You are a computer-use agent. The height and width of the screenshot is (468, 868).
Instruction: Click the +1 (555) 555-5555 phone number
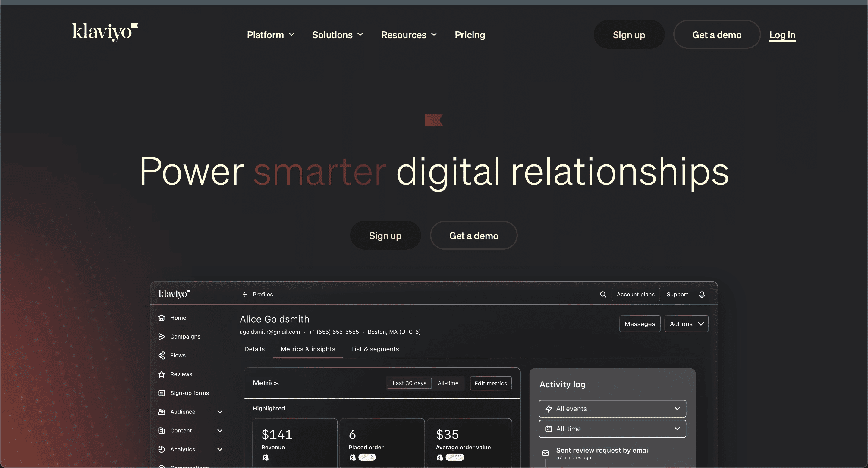click(x=334, y=332)
